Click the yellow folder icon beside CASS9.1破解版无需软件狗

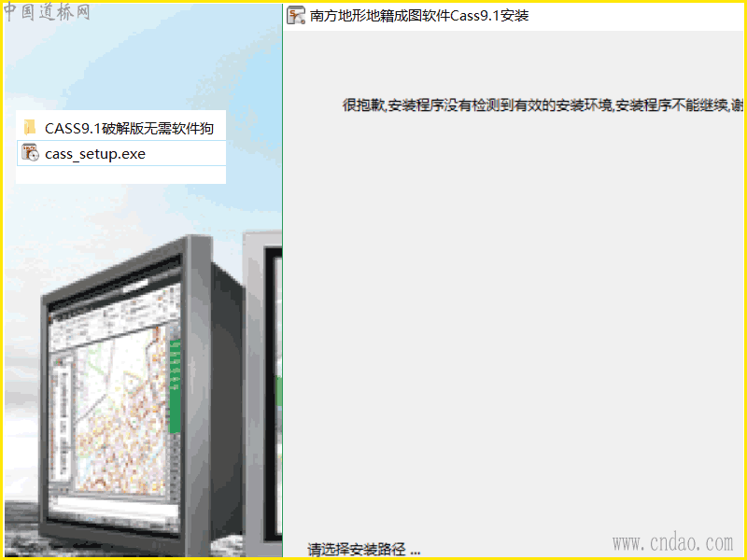pos(30,128)
